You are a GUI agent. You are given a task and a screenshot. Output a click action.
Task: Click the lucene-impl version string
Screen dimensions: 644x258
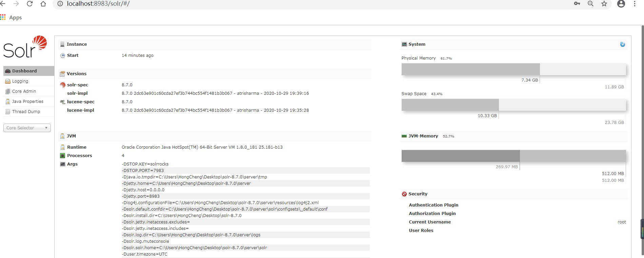(x=215, y=110)
